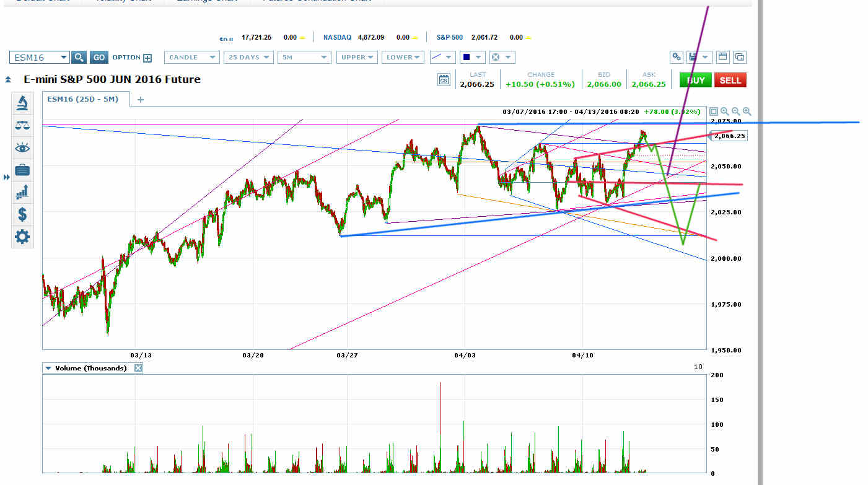Image resolution: width=868 pixels, height=485 pixels.
Task: Open the CANDLE chart type dropdown
Action: pos(192,58)
